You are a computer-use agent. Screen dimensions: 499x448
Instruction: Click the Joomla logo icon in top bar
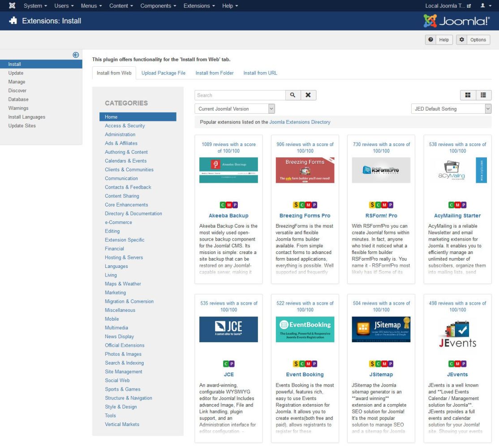12,6
